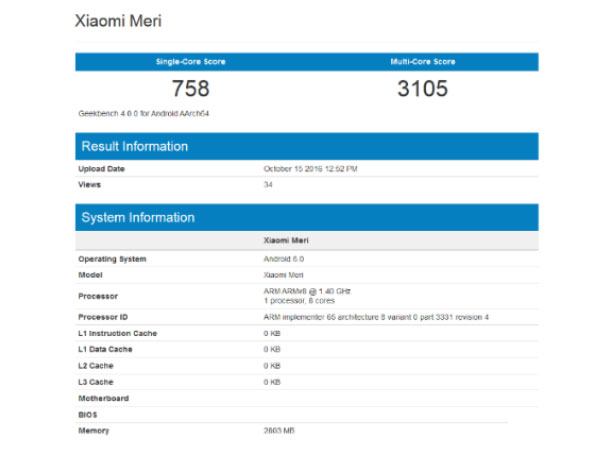Click the Memory label
Image resolution: width=600 pixels, height=450 pixels.
[x=94, y=431]
